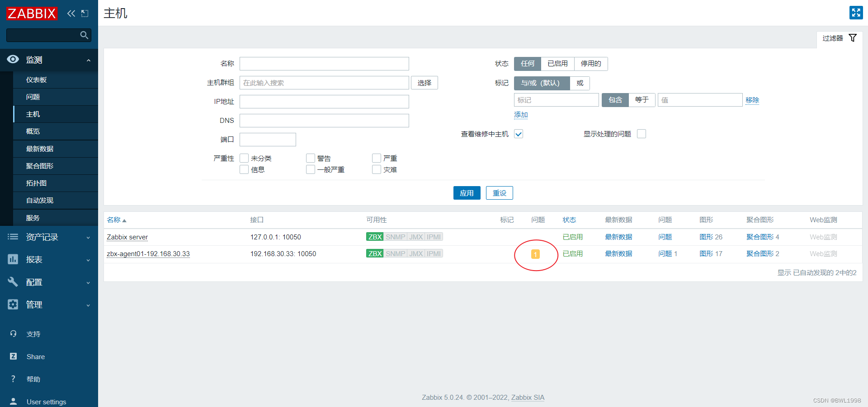Collapse the 监测 menu section
Image resolution: width=868 pixels, height=407 pixels.
pyautogui.click(x=89, y=60)
